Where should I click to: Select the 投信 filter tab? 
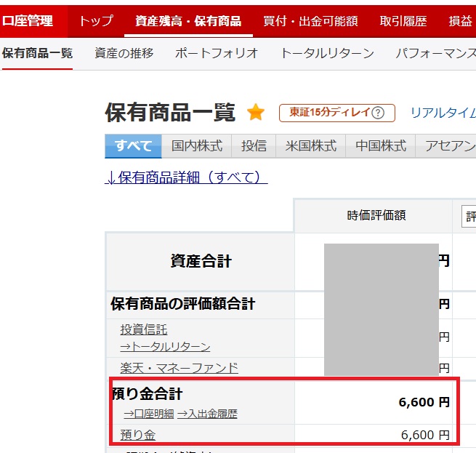[x=254, y=145]
